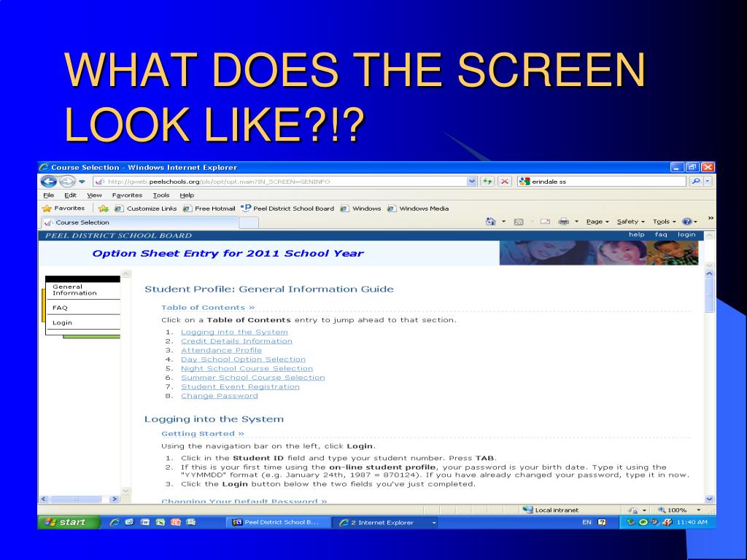Click the EN language indicator
Screen dimensions: 747x560
point(587,522)
